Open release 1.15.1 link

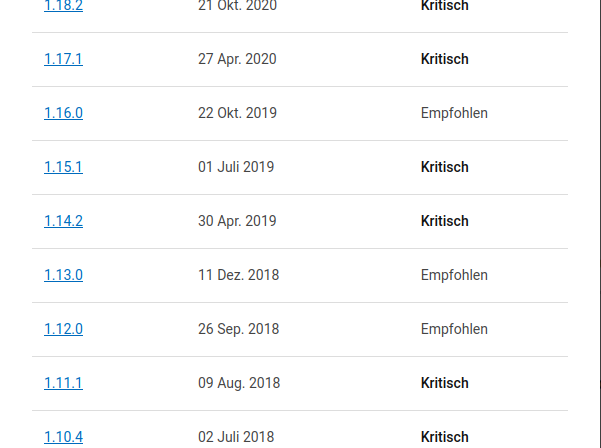[x=63, y=167]
